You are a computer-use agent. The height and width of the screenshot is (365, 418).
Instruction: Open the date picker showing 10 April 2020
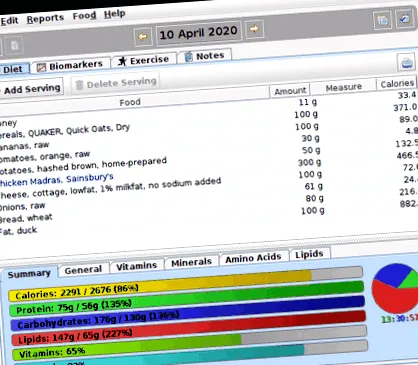[x=198, y=33]
